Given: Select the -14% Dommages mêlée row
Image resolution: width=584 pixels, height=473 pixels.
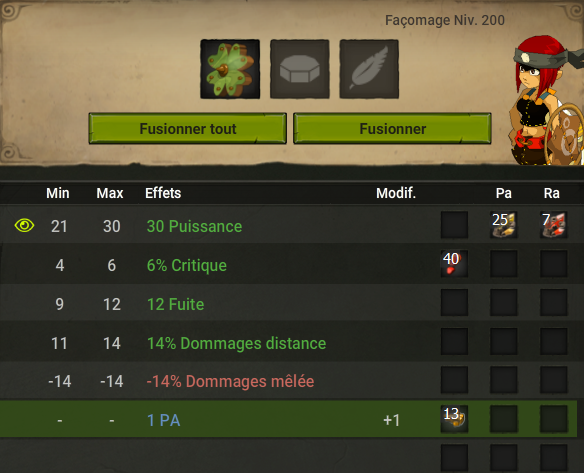Looking at the screenshot, I should pyautogui.click(x=289, y=380).
